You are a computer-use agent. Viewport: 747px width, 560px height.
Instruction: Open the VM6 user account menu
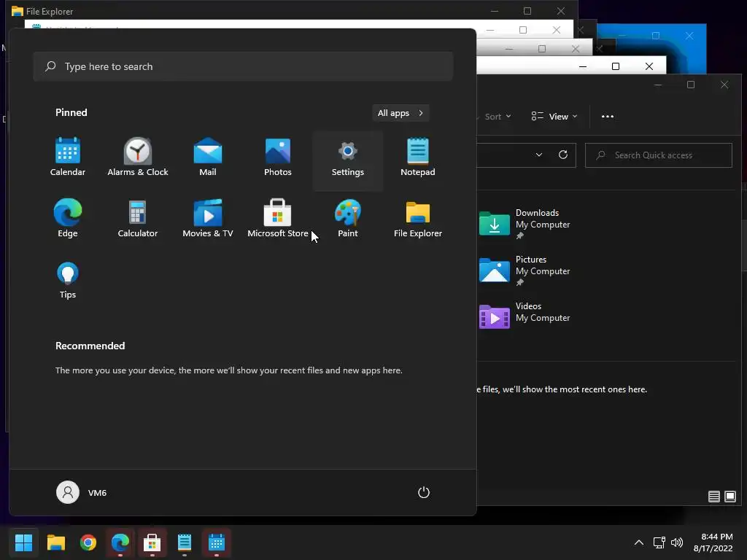click(82, 492)
